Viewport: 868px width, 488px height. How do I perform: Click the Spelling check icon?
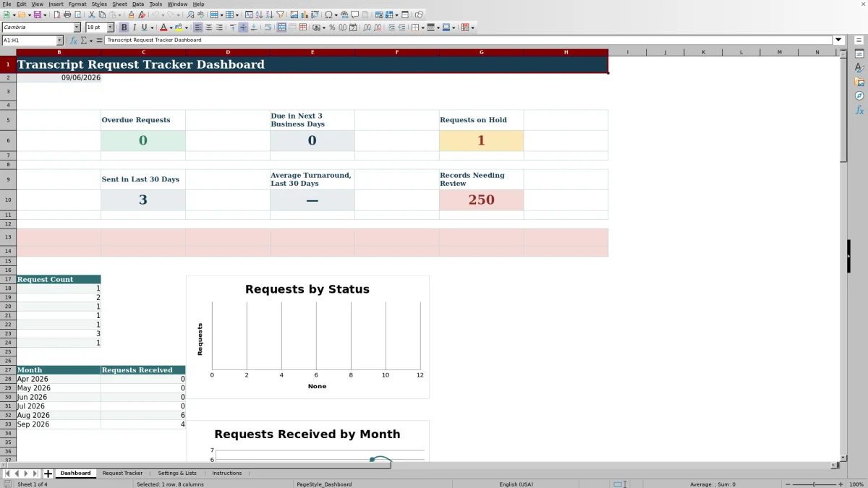pos(200,14)
